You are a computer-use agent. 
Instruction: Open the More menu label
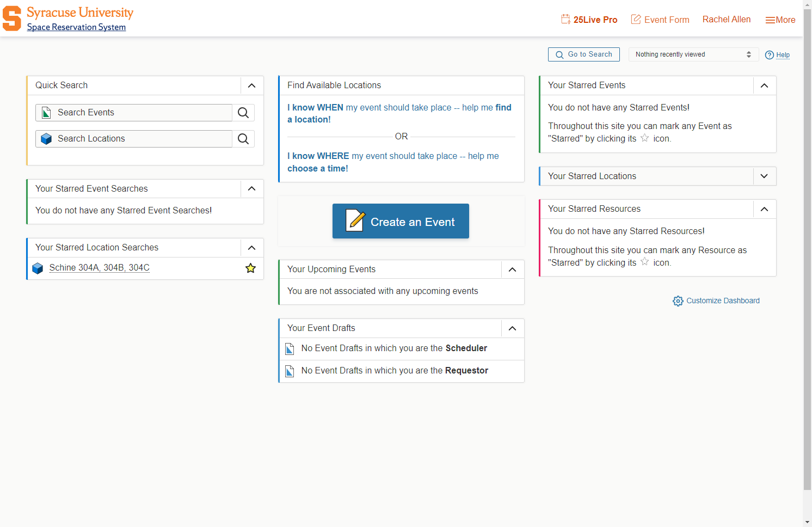(785, 20)
